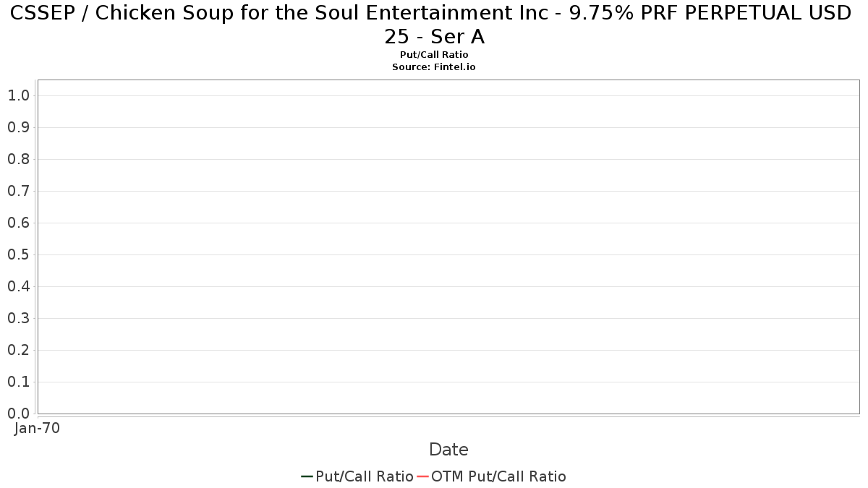Click the red OTM Put/Call Ratio legend line
Screen dimensions: 868x488
click(422, 476)
